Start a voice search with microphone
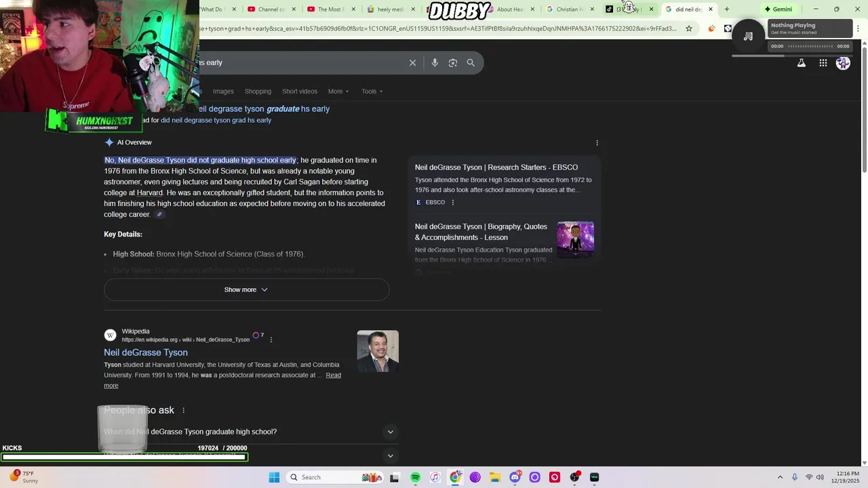This screenshot has height=488, width=868. (x=435, y=62)
